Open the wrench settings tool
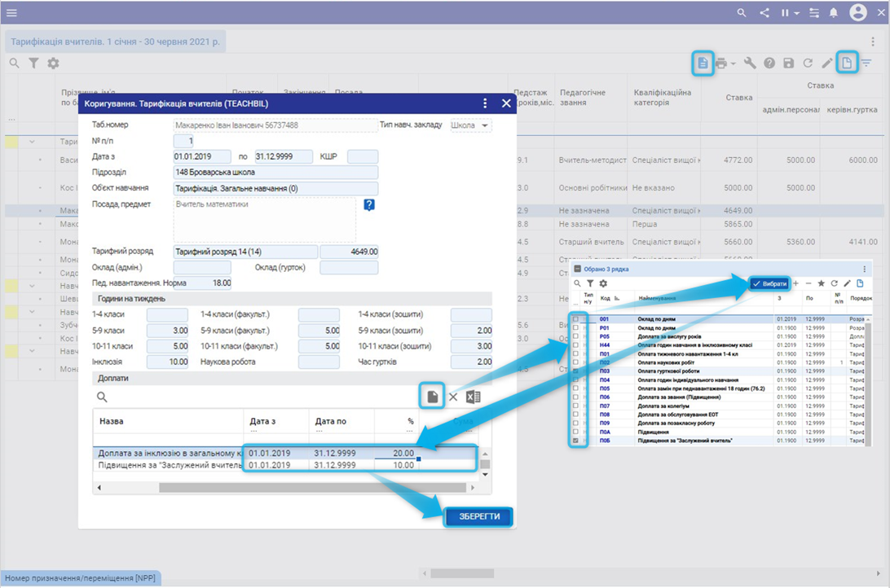 tap(750, 63)
